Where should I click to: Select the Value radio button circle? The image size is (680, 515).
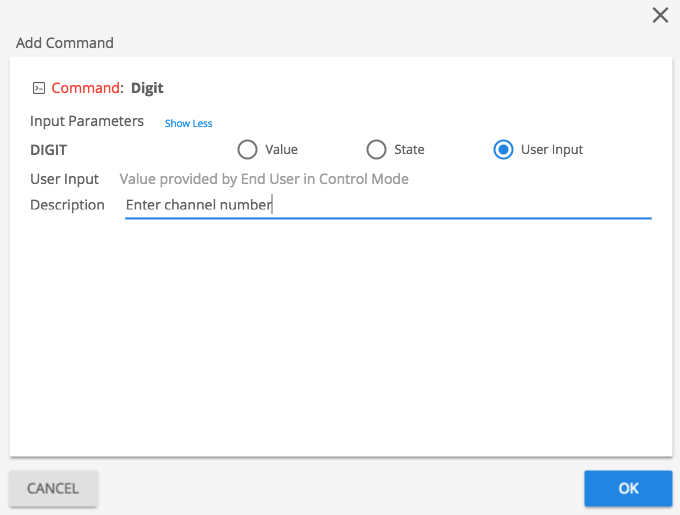pos(247,150)
